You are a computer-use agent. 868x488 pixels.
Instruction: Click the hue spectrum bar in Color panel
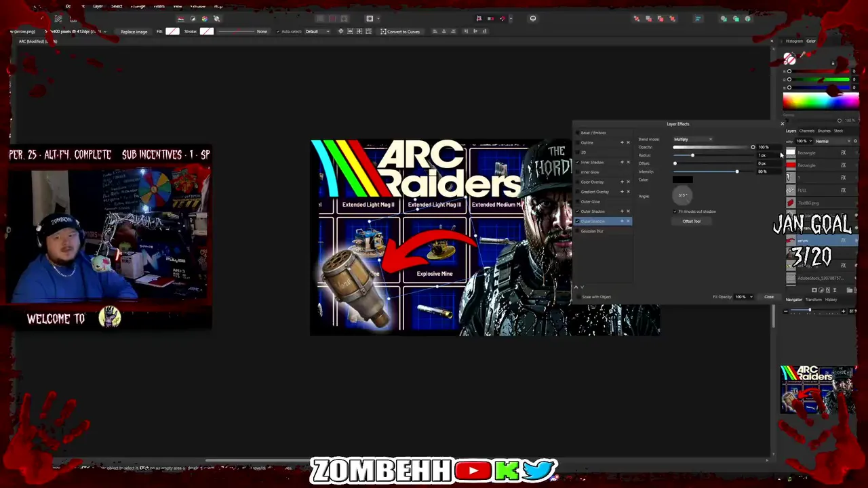(821, 100)
